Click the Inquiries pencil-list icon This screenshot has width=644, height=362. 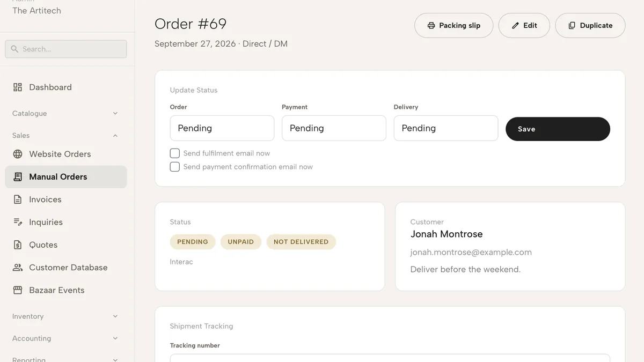18,222
